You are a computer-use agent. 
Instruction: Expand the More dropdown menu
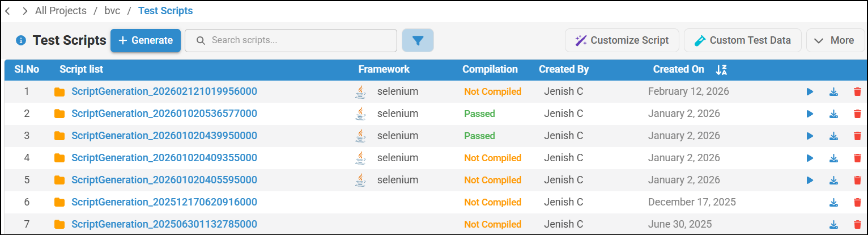pyautogui.click(x=835, y=40)
